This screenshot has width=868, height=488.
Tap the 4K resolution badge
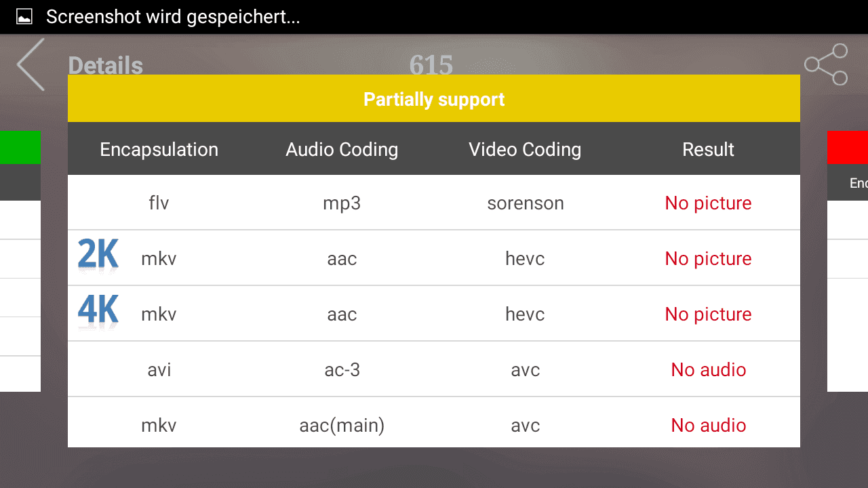point(98,310)
